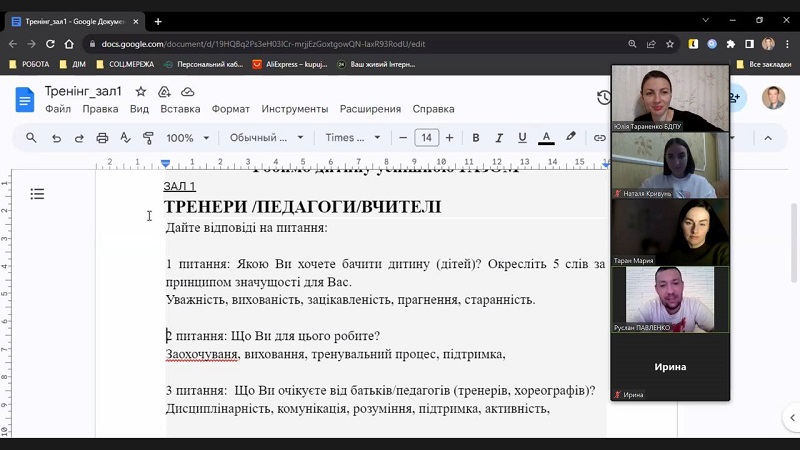Open the tab search dropdown arrow

(x=706, y=20)
